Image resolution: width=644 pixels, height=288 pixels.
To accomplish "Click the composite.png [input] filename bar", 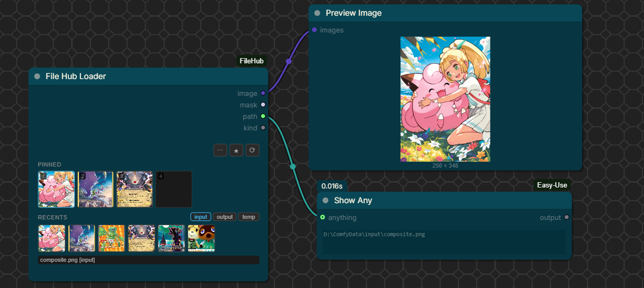I will (149, 260).
